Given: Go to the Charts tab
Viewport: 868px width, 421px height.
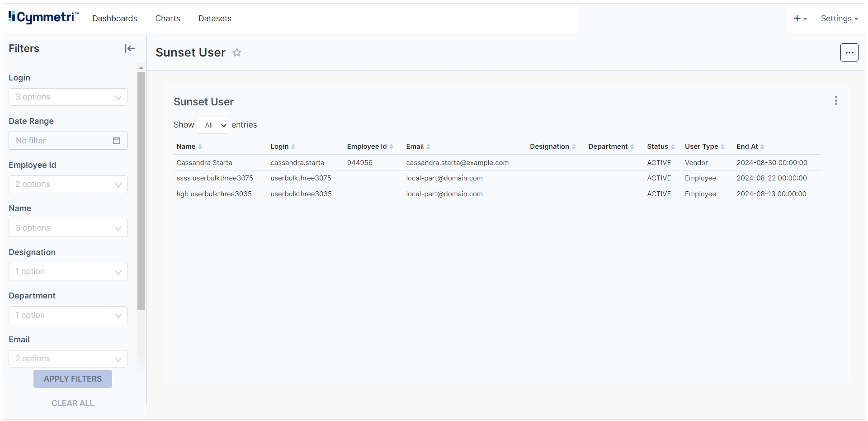Looking at the screenshot, I should point(168,19).
